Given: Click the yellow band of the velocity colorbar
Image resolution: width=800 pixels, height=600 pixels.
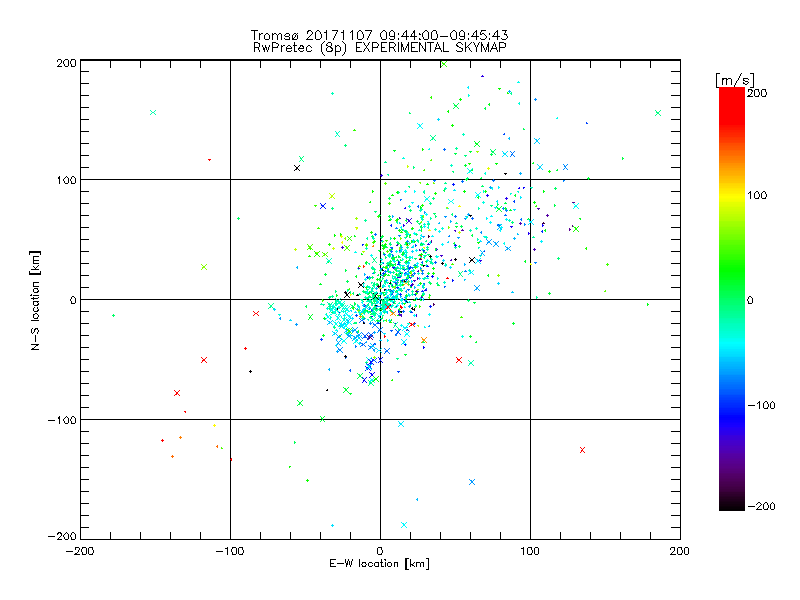Looking at the screenshot, I should pos(732,196).
